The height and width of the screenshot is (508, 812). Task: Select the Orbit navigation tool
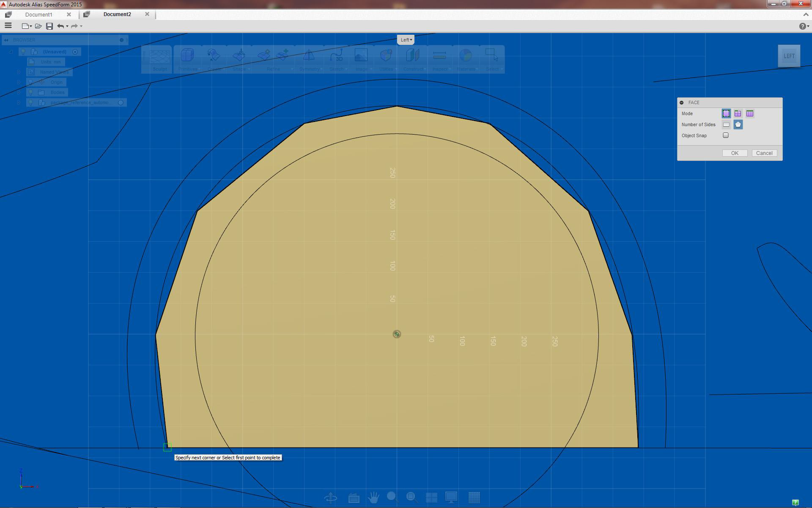point(331,497)
